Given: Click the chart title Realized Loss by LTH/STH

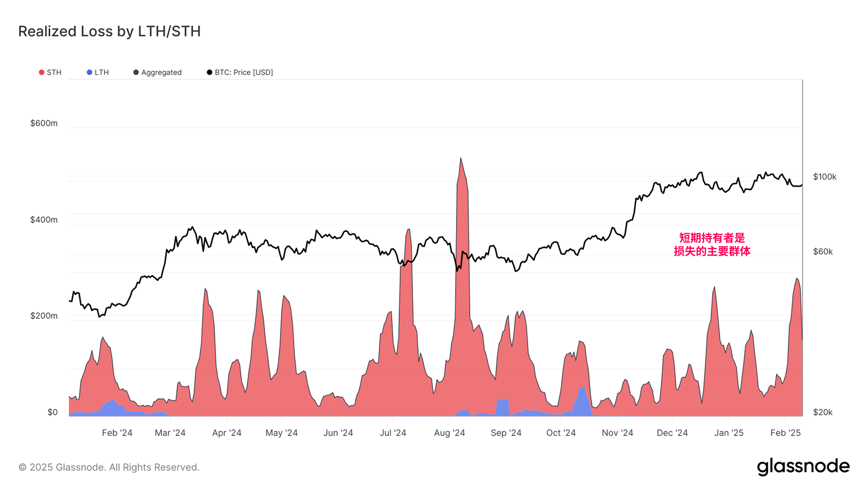Looking at the screenshot, I should click(x=109, y=31).
